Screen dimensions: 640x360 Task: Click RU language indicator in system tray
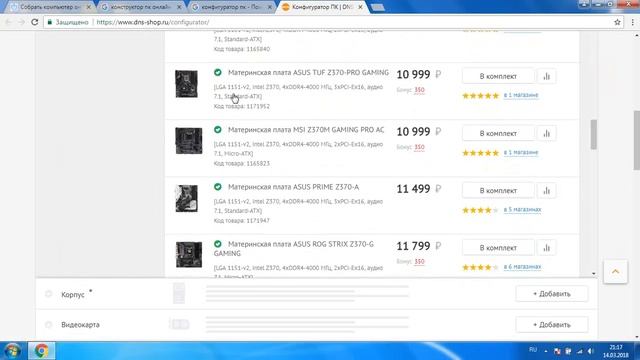[533, 350]
